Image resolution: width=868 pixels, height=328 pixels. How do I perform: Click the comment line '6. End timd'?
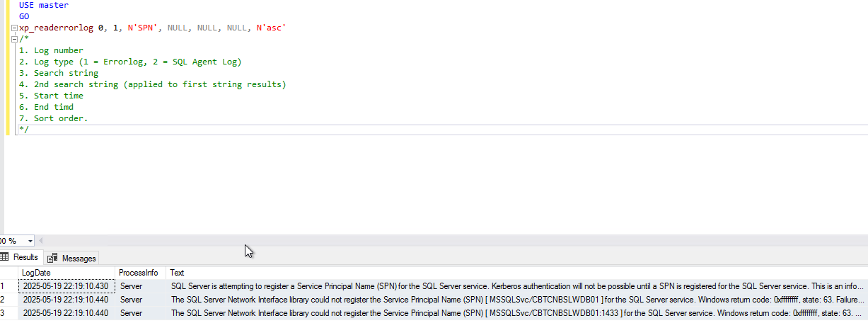click(x=46, y=107)
